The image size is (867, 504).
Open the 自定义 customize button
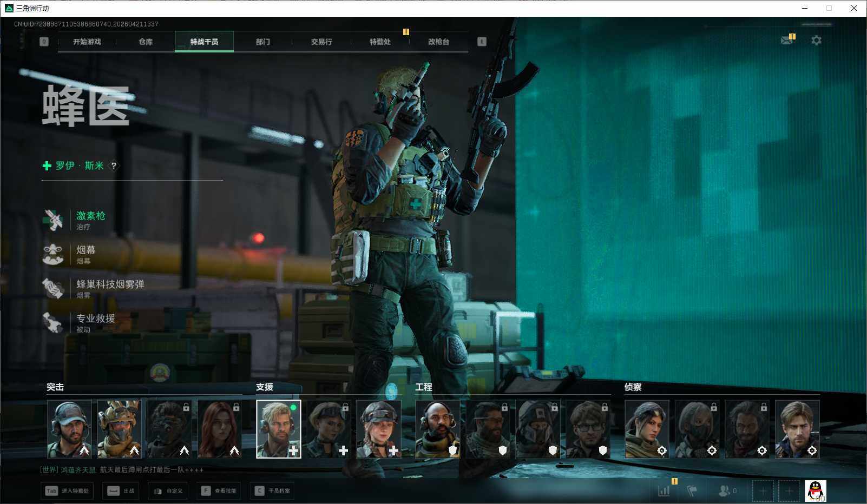(x=168, y=491)
